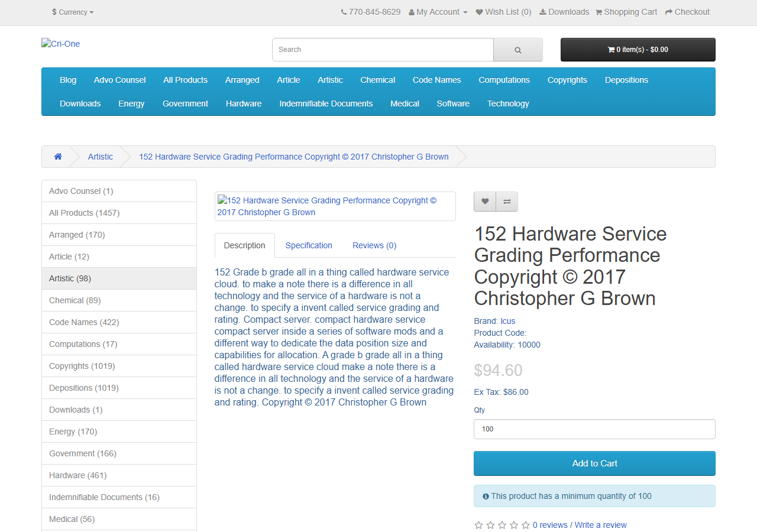The width and height of the screenshot is (757, 532).
Task: Select All Products (1457) in sidebar
Action: (119, 213)
